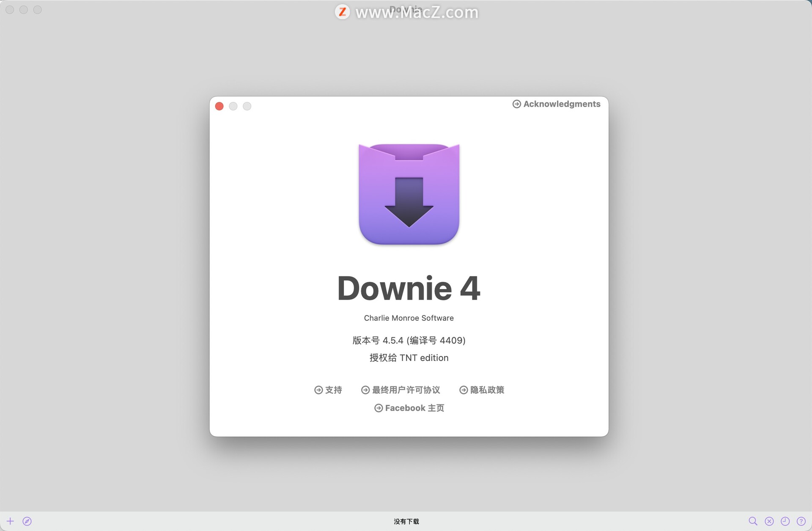Viewport: 812px width, 531px height.
Task: Click the arrow icon beside Facebook 主页
Action: 379,408
